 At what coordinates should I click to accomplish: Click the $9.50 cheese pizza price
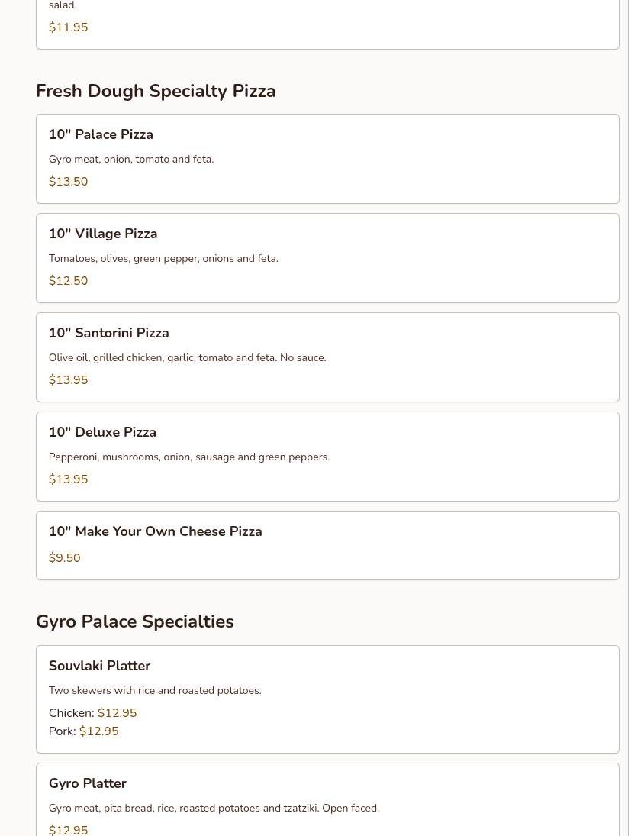coord(64,558)
